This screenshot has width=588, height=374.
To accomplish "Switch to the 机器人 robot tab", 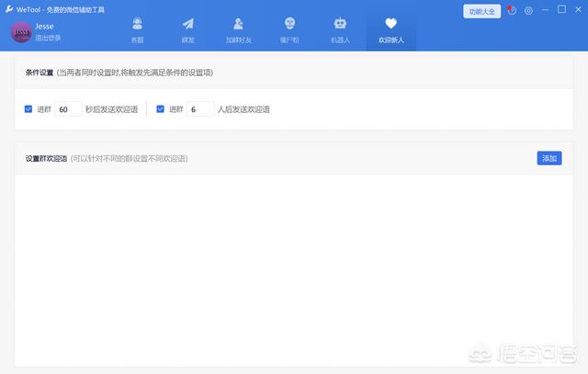I will [340, 29].
